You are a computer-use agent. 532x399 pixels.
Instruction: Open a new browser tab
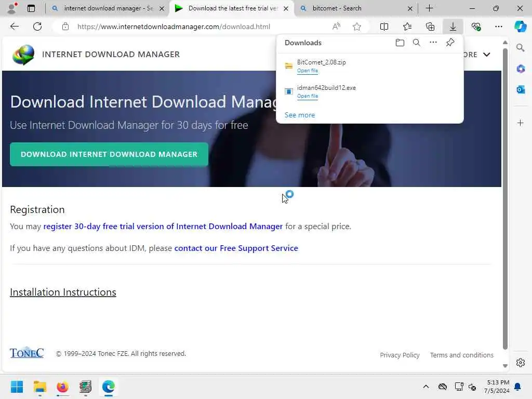[429, 8]
